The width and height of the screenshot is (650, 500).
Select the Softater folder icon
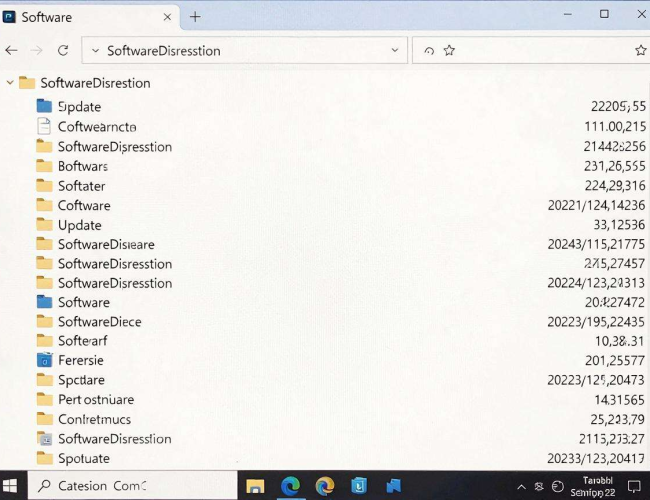pyautogui.click(x=44, y=185)
